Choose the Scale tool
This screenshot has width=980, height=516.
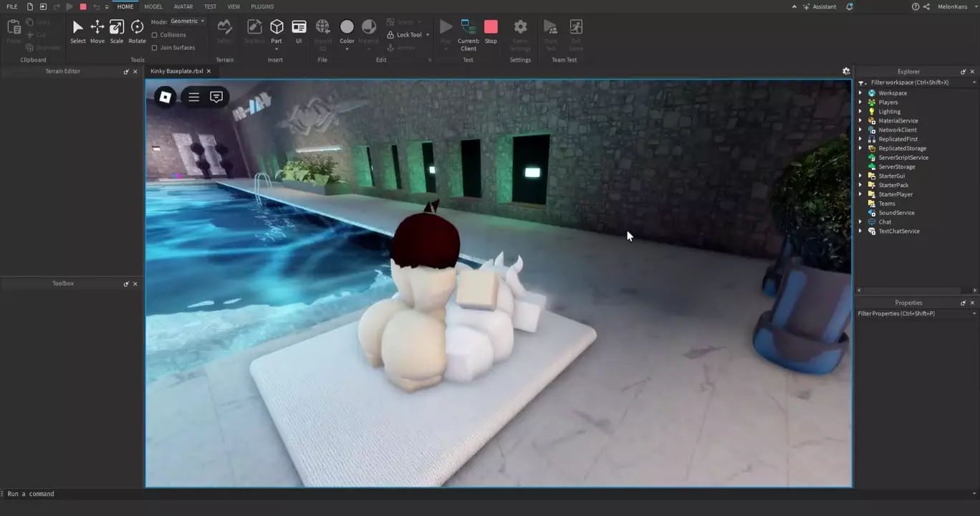point(116,32)
